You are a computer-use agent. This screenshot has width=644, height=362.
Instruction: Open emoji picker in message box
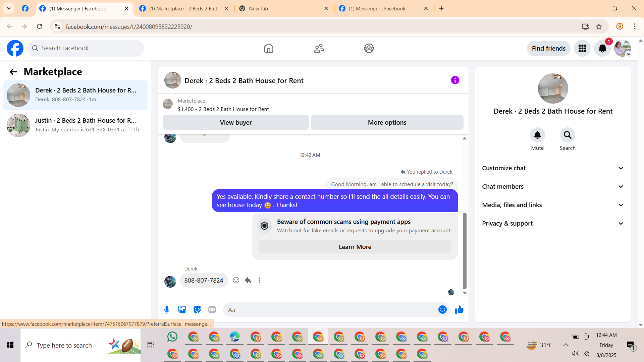(442, 310)
